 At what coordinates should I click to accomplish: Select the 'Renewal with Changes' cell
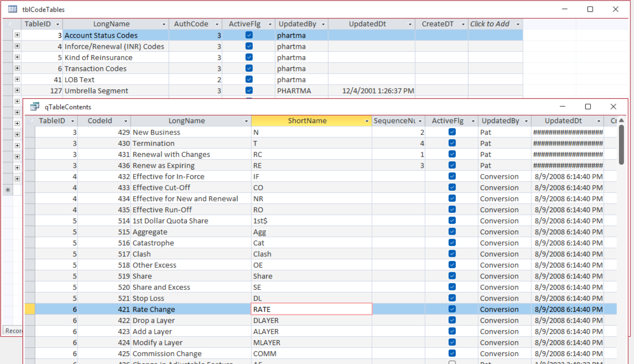[x=191, y=154]
